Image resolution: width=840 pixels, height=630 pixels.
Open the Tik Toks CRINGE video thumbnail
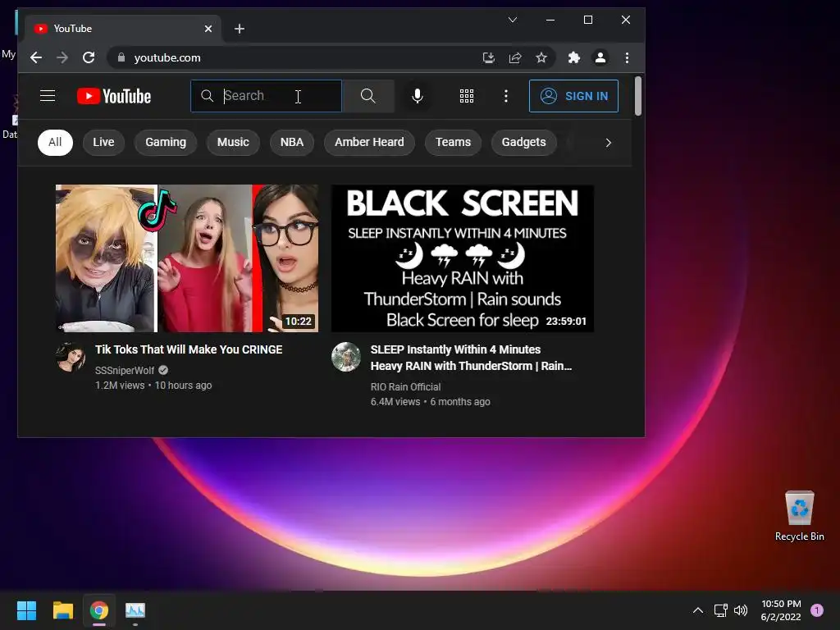coord(187,258)
